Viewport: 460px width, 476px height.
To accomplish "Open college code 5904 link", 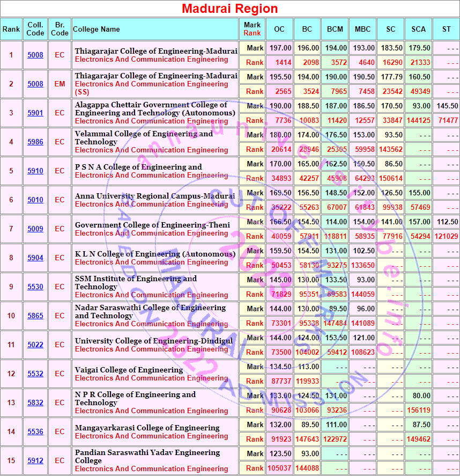I will (35, 258).
